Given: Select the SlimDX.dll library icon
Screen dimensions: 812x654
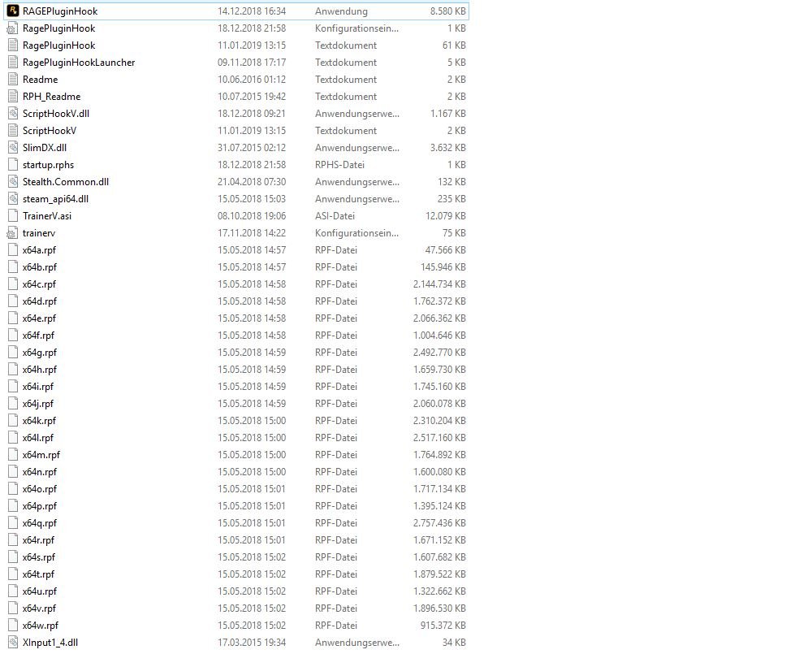Looking at the screenshot, I should [x=13, y=148].
